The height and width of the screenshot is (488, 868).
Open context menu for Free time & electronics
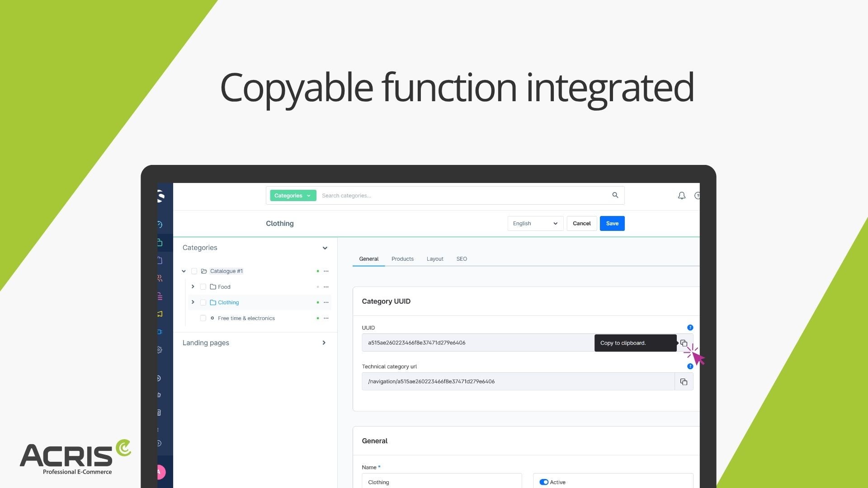(x=326, y=319)
